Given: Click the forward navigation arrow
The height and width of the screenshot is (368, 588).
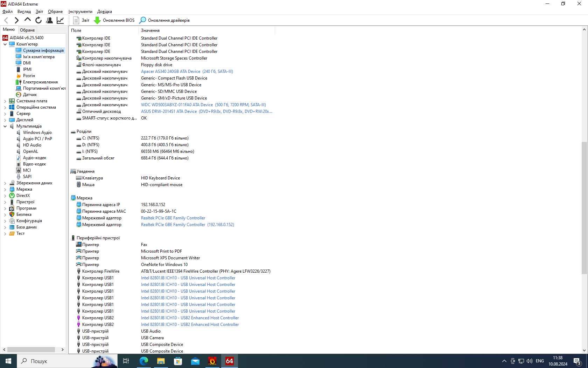Looking at the screenshot, I should pyautogui.click(x=16, y=20).
